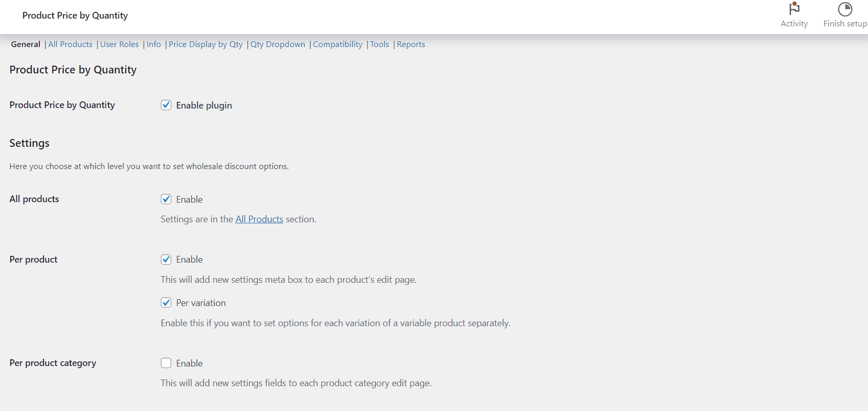Open the Activity flag icon
The width and height of the screenshot is (868, 411).
tap(794, 9)
